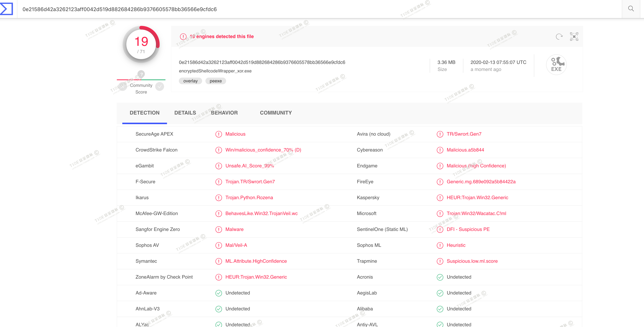Click the 19/71 detection score gauge
This screenshot has width=644, height=327.
click(x=141, y=45)
